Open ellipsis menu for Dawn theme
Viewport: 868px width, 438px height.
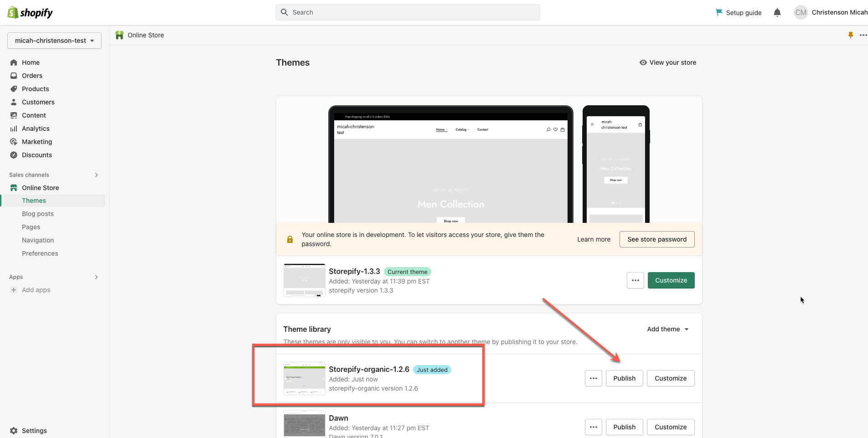point(594,427)
